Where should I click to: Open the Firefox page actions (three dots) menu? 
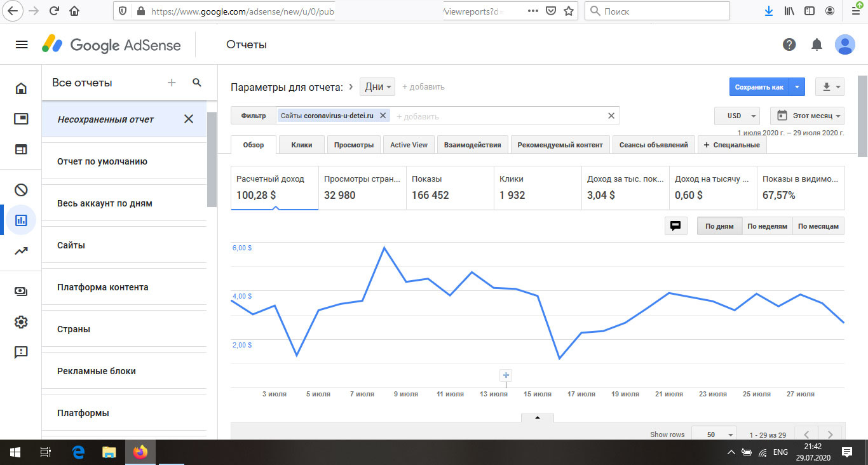[x=533, y=11]
